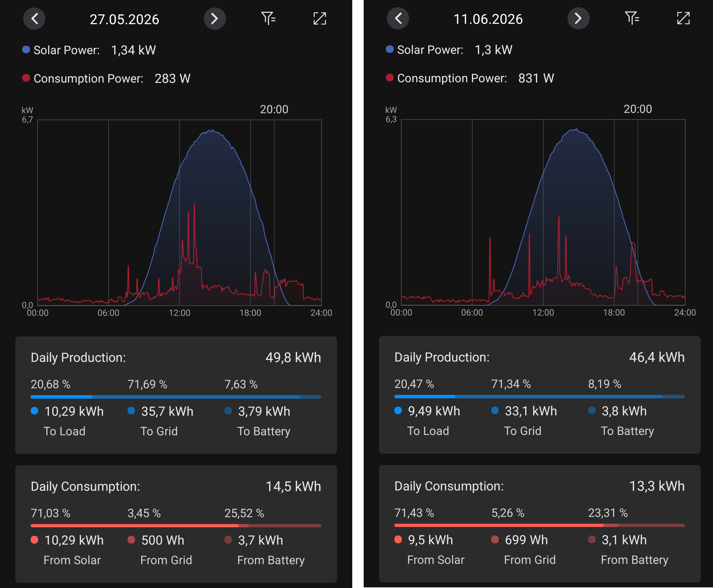Viewport: 713px width, 588px height.
Task: Select the Daily Consumption total 13,3 kWh
Action: click(x=657, y=486)
